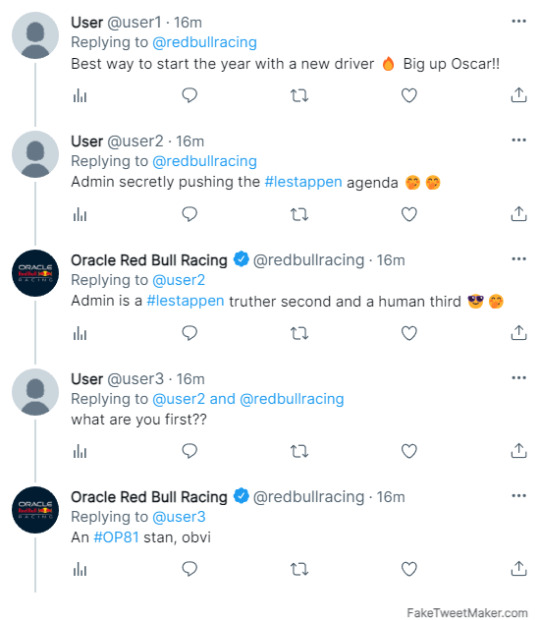540x620 pixels.
Task: View analytics for the #OP81 stan tweet
Action: tap(80, 569)
